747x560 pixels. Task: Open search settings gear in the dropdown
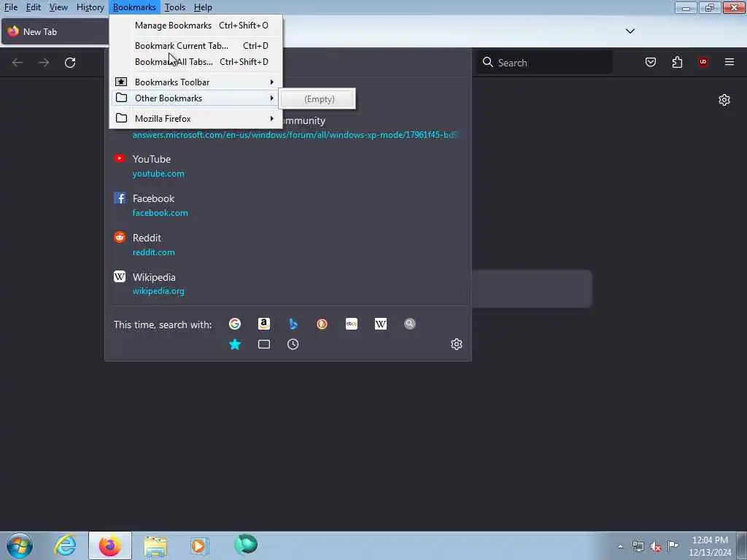click(x=457, y=344)
